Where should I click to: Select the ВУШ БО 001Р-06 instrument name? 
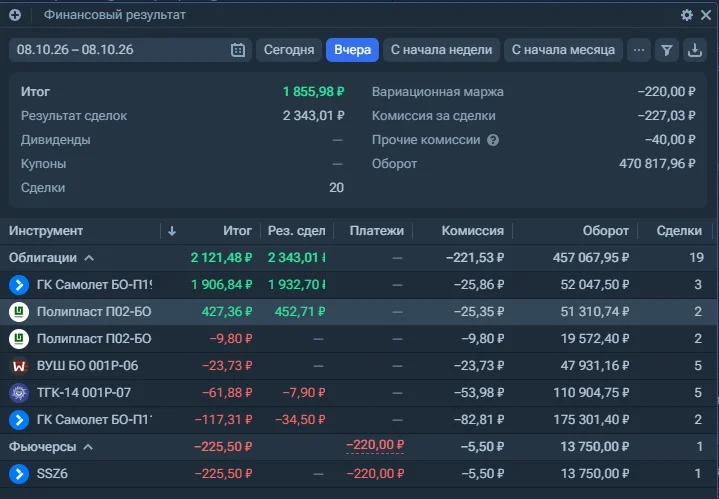tap(87, 366)
